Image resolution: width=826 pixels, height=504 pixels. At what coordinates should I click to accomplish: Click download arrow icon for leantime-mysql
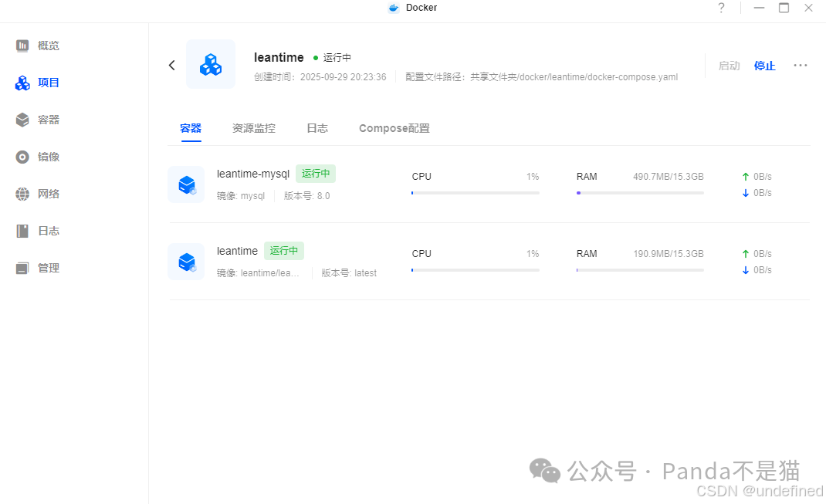point(746,193)
